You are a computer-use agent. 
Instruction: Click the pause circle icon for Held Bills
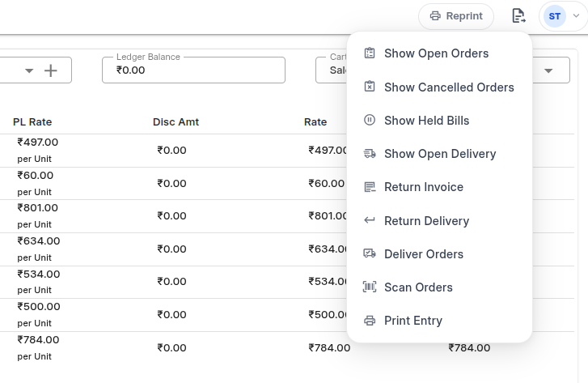370,120
